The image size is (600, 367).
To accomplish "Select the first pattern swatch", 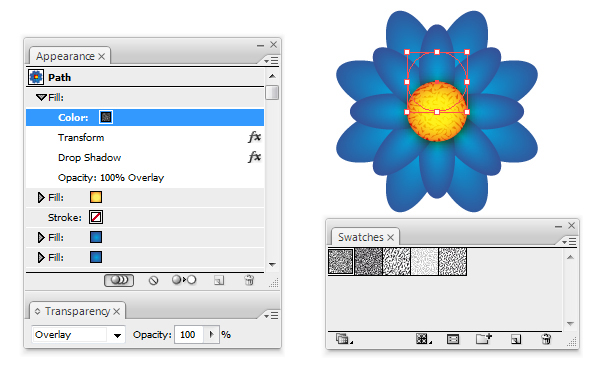I will (x=341, y=261).
